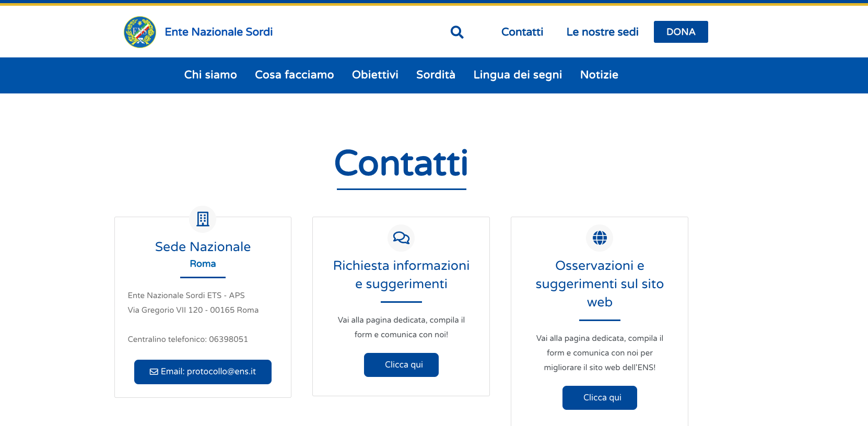Open the Cosa facciamo menu
Screen dimensions: 868x426
click(x=294, y=75)
